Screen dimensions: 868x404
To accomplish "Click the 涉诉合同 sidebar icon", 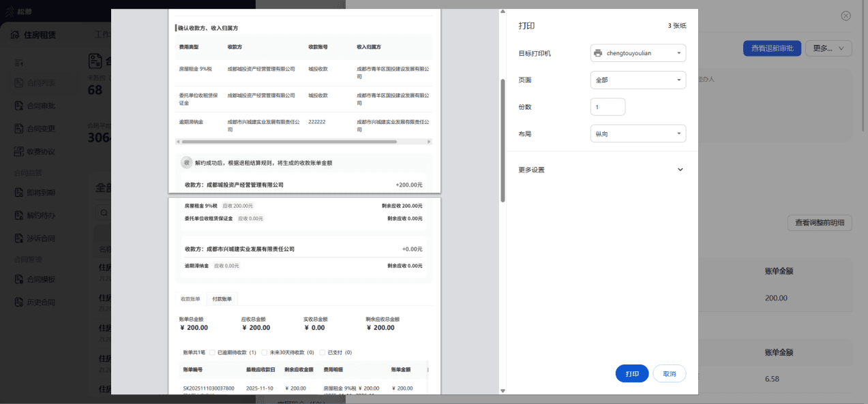I will pyautogui.click(x=19, y=238).
